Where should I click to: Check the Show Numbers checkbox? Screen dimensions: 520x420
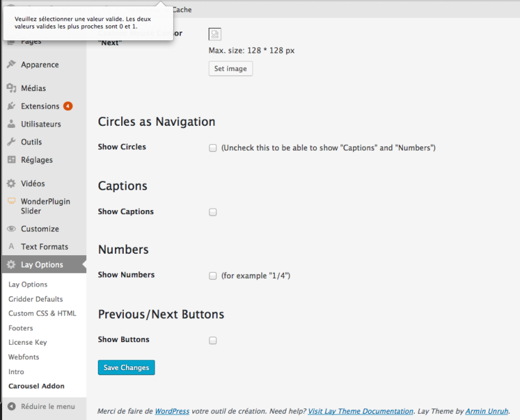pyautogui.click(x=213, y=276)
